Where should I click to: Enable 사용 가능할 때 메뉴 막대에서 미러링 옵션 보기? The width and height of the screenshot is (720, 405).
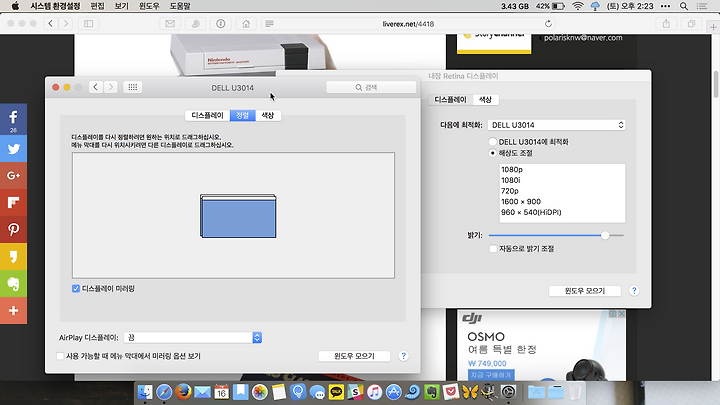[60, 356]
